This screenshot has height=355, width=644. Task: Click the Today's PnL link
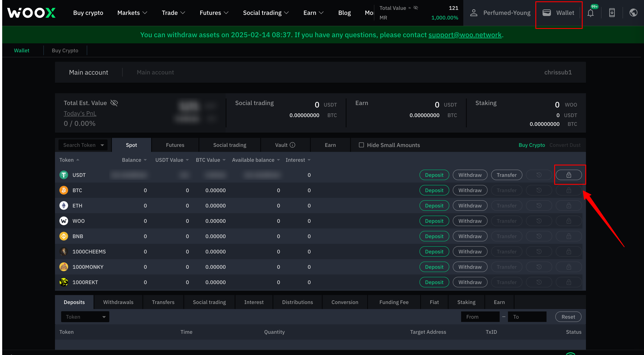pyautogui.click(x=80, y=113)
